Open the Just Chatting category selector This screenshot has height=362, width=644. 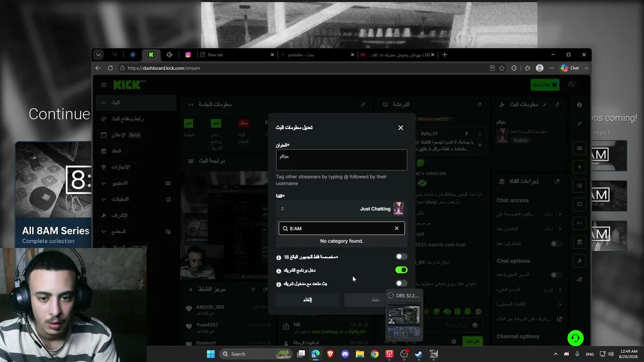click(x=341, y=209)
